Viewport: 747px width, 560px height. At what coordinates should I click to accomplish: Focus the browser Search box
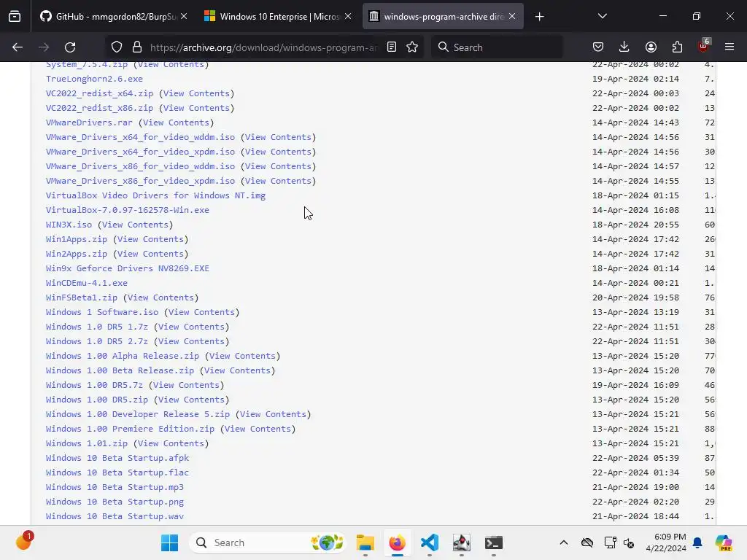pos(497,47)
